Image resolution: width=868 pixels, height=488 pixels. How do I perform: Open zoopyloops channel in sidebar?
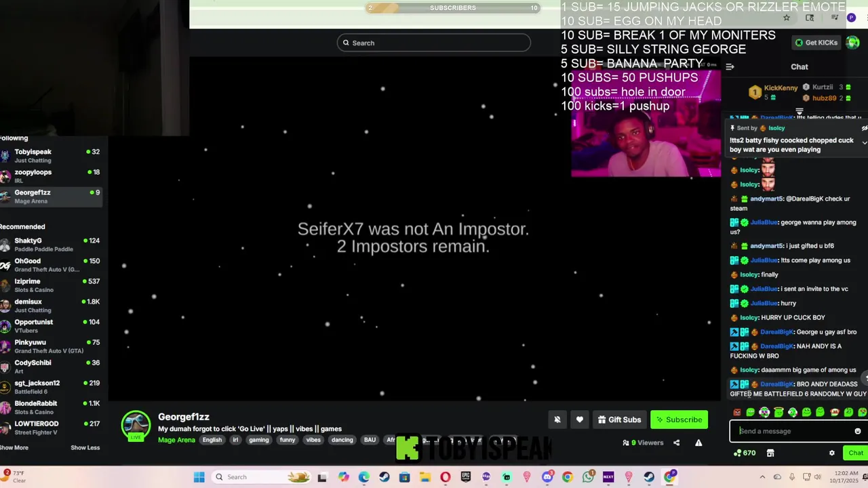[51, 176]
